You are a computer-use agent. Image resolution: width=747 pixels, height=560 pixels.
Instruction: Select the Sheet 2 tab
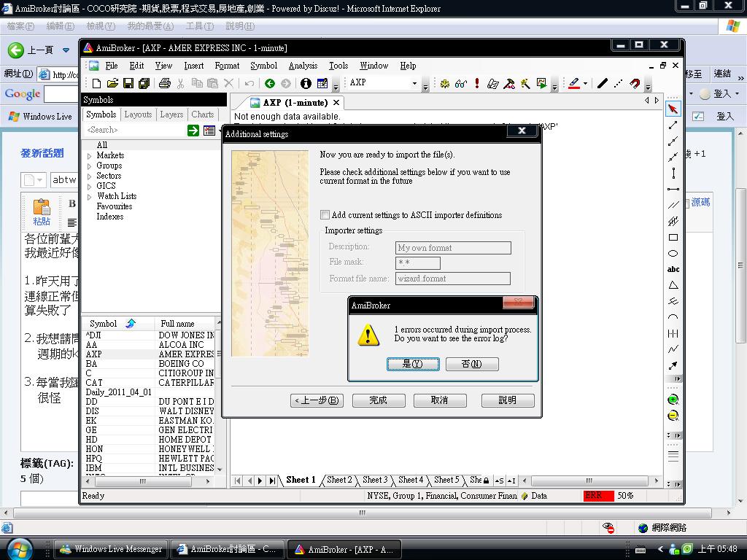pos(339,480)
